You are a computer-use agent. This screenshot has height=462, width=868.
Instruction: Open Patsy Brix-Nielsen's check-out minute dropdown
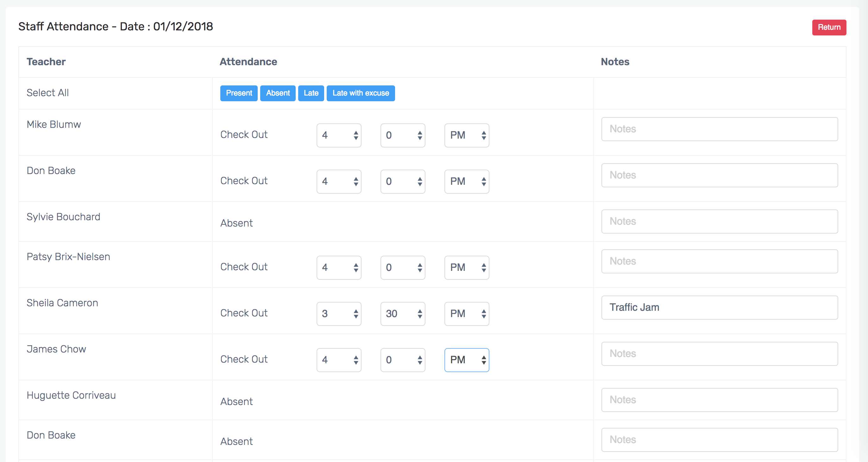[x=403, y=268]
